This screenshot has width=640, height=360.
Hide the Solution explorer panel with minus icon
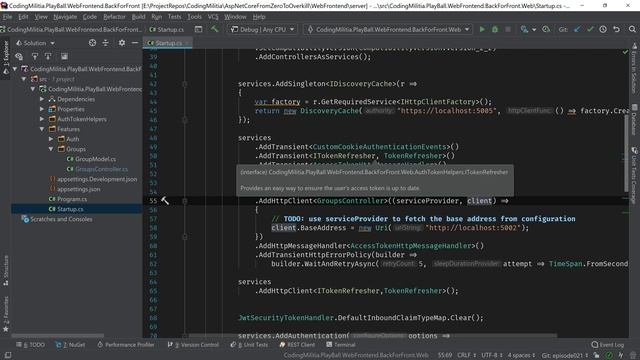point(135,43)
